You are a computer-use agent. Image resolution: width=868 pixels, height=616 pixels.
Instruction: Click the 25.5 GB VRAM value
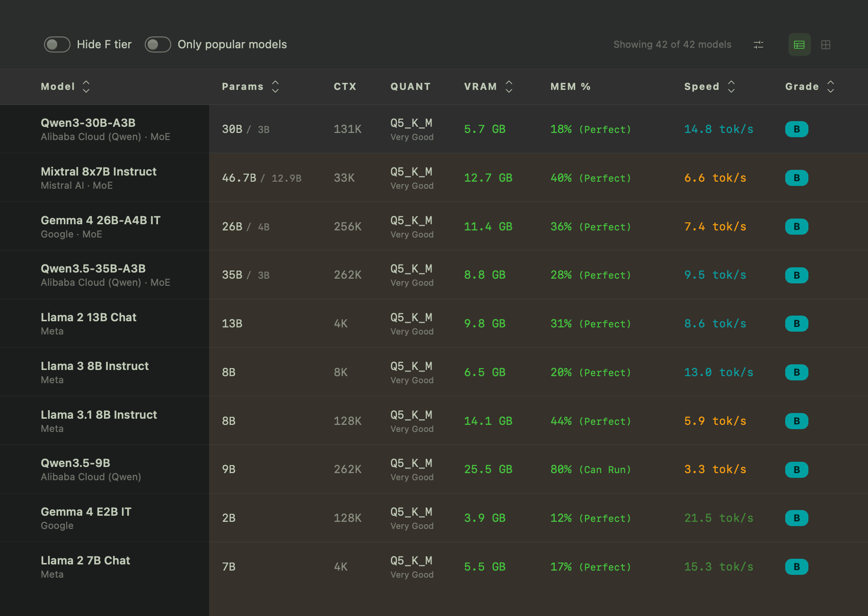click(x=488, y=469)
